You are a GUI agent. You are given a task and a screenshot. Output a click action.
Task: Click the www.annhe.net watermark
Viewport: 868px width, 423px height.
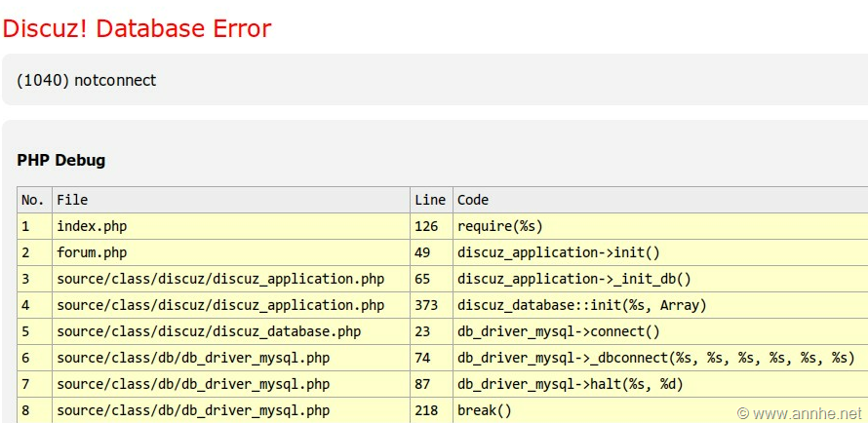[x=800, y=413]
